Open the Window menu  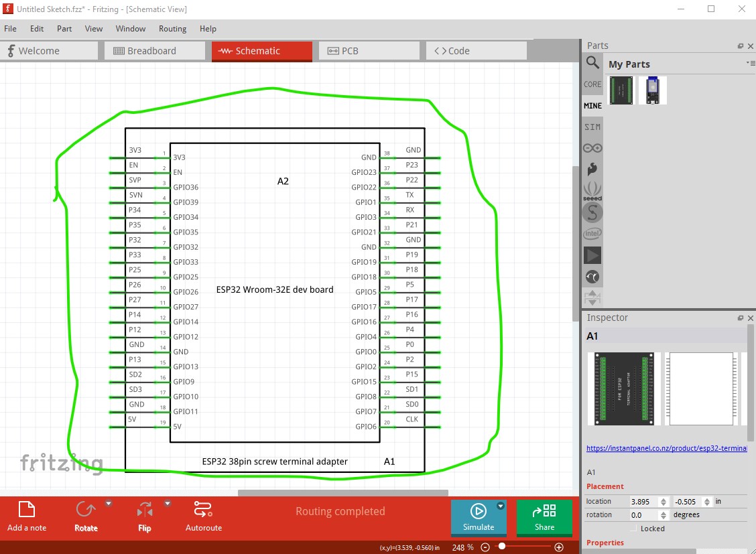131,29
